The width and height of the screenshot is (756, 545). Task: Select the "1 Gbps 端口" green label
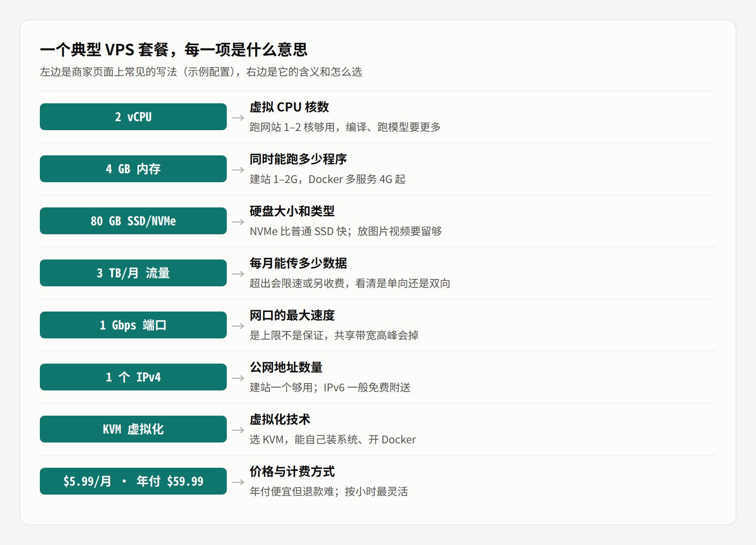point(133,325)
